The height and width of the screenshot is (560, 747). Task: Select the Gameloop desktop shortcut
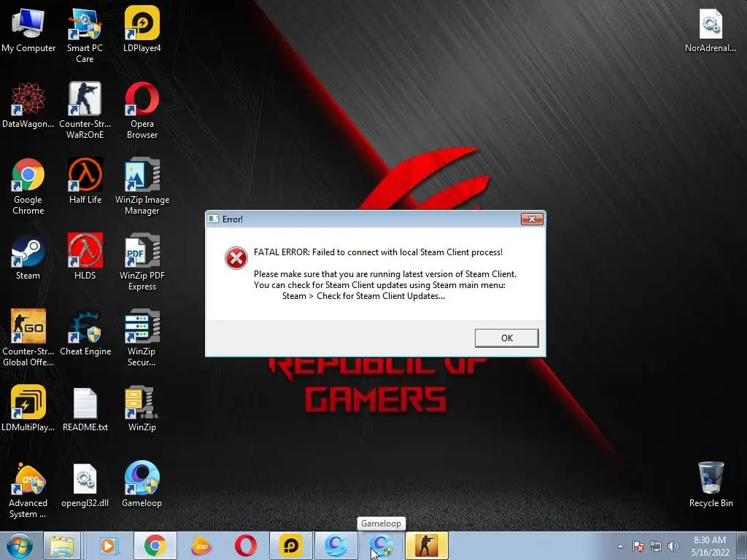point(142,484)
